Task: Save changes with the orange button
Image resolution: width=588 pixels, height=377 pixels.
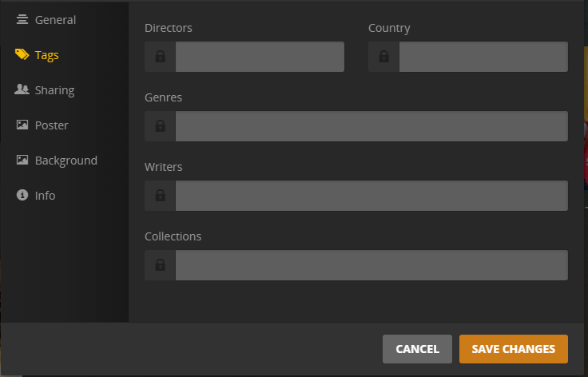Action: click(513, 349)
